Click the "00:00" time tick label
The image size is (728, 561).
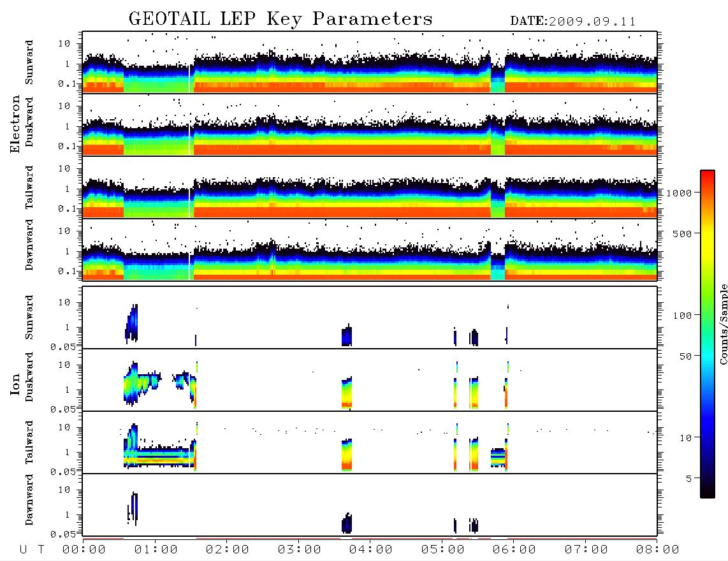pos(84,550)
